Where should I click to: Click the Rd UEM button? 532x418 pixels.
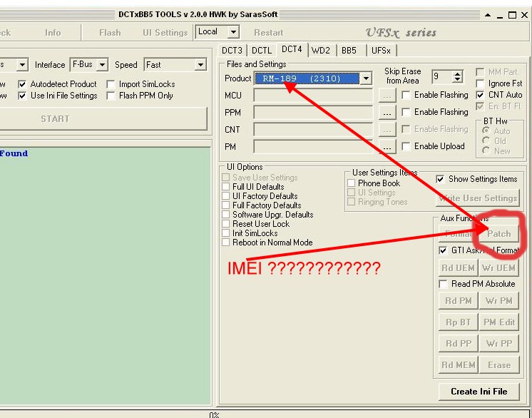click(458, 268)
